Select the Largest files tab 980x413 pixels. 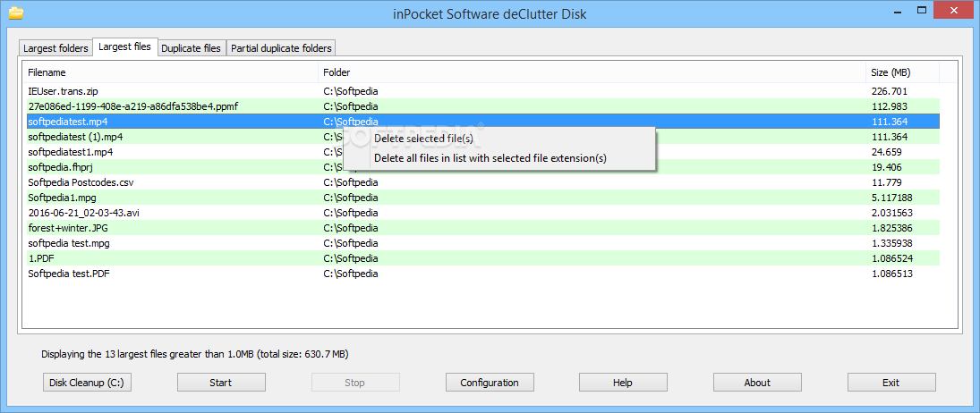124,46
